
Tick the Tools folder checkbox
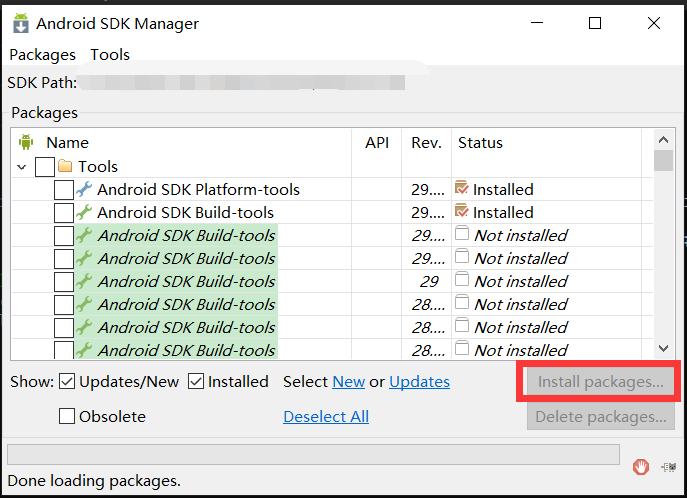click(45, 167)
